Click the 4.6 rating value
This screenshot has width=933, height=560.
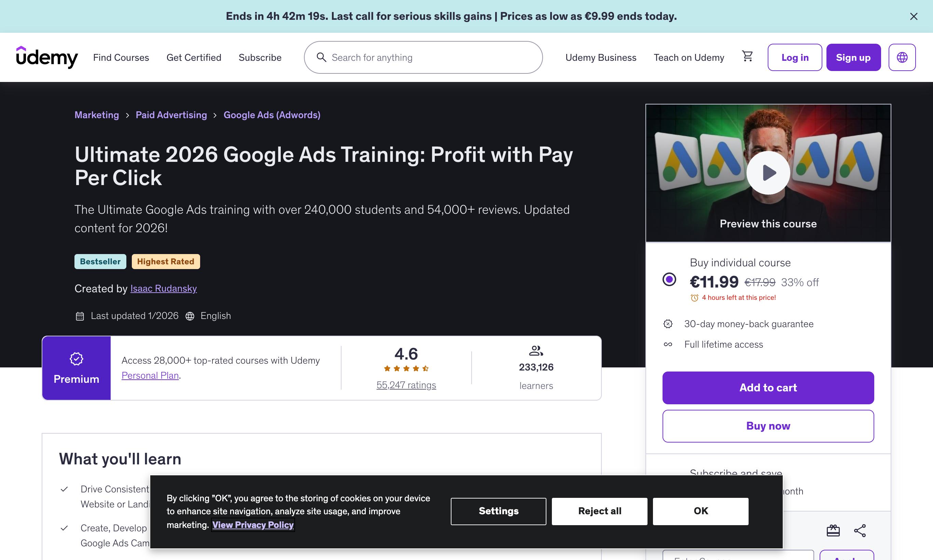(x=406, y=354)
